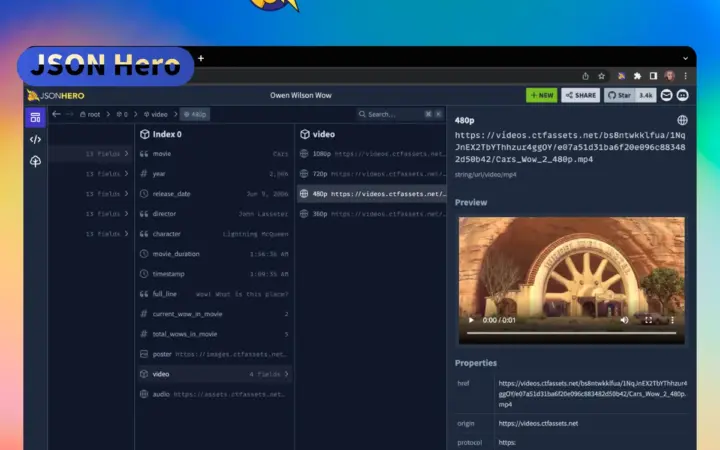Click the SHARE button
Viewport: 720px width, 450px height.
pos(580,95)
